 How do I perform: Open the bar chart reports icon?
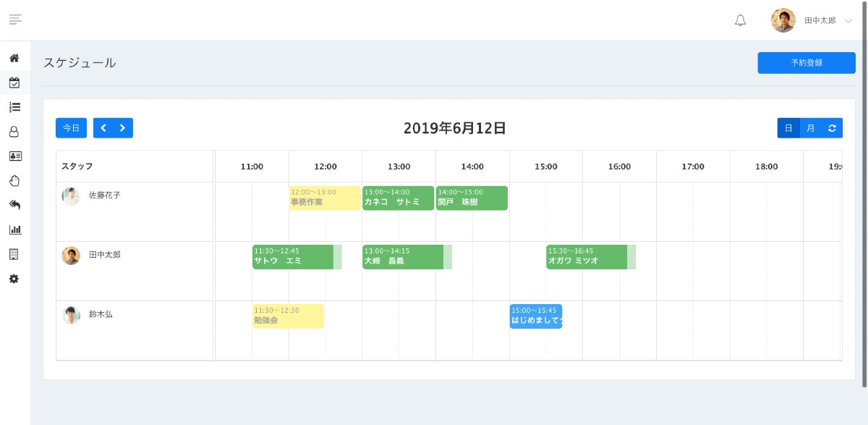click(14, 230)
